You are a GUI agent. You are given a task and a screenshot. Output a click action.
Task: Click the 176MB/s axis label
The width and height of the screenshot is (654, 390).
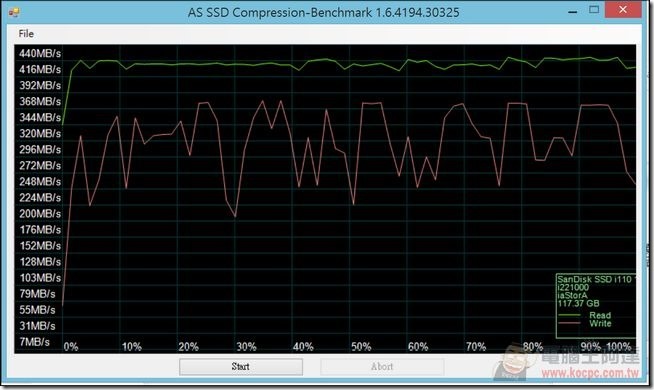click(x=40, y=230)
